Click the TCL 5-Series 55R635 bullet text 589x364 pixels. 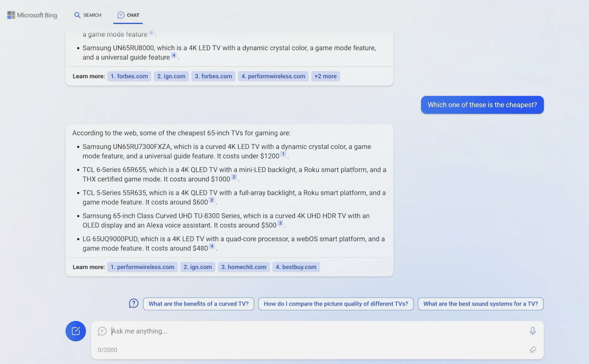click(x=234, y=197)
